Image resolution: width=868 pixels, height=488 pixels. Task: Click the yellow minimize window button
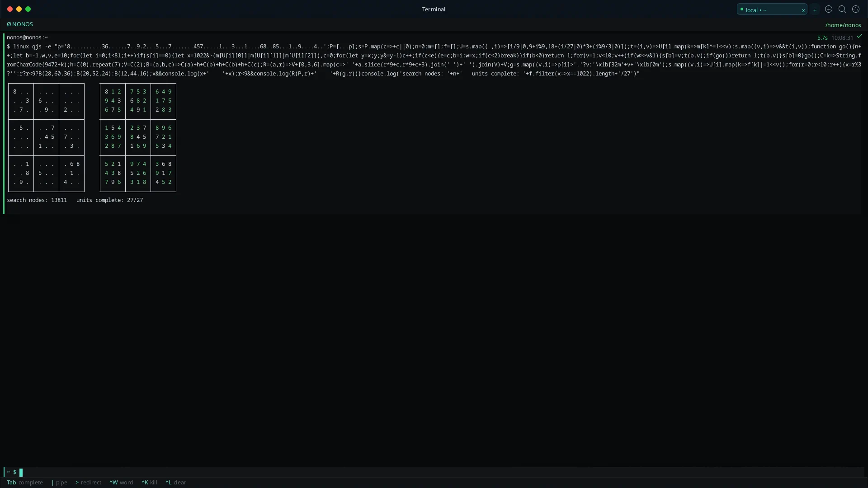pyautogui.click(x=19, y=9)
